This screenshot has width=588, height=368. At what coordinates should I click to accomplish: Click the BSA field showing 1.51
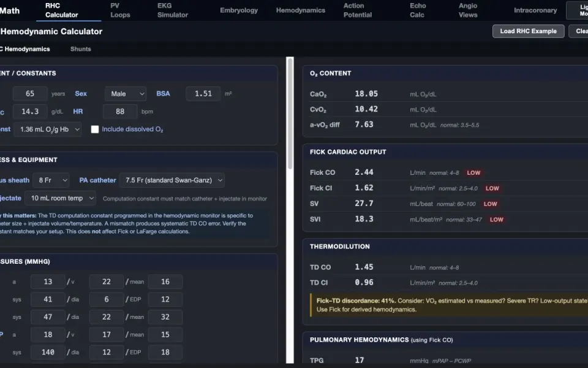click(x=203, y=93)
